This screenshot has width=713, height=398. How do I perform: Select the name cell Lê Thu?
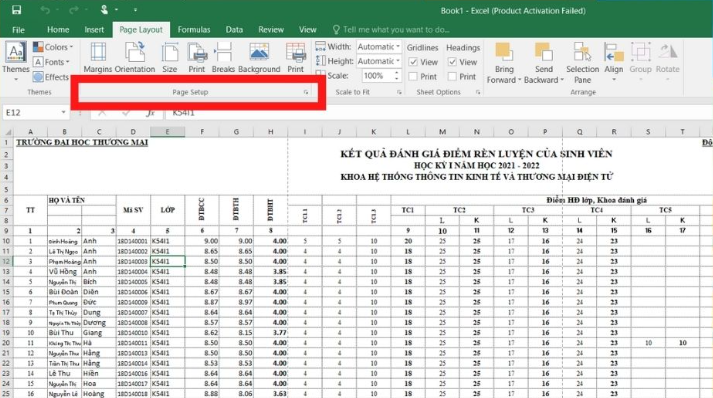pyautogui.click(x=65, y=373)
